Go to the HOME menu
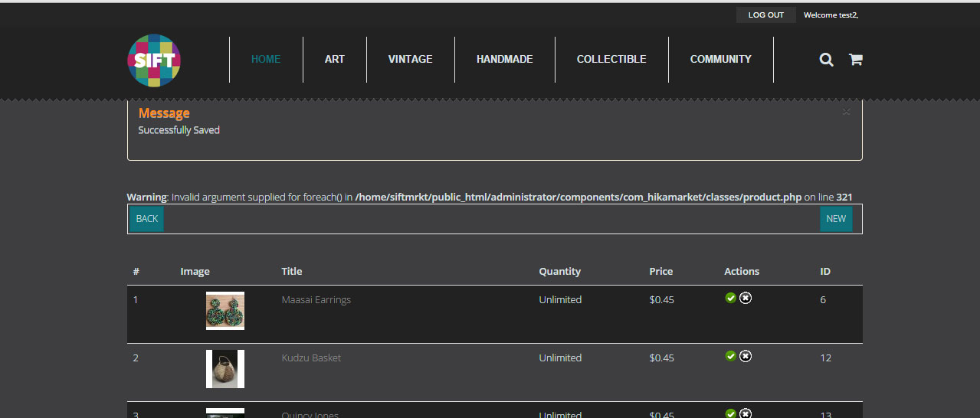Viewport: 980px width, 418px height. point(266,59)
